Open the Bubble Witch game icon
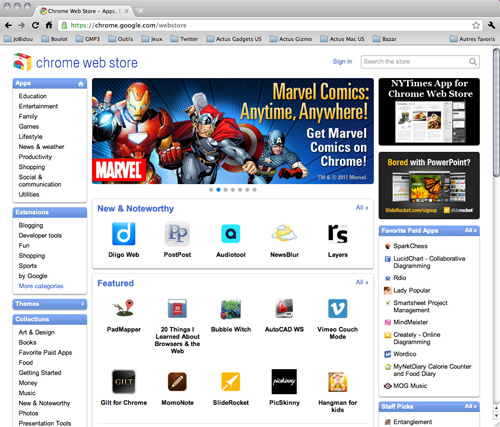This screenshot has width=500, height=427. (x=231, y=308)
